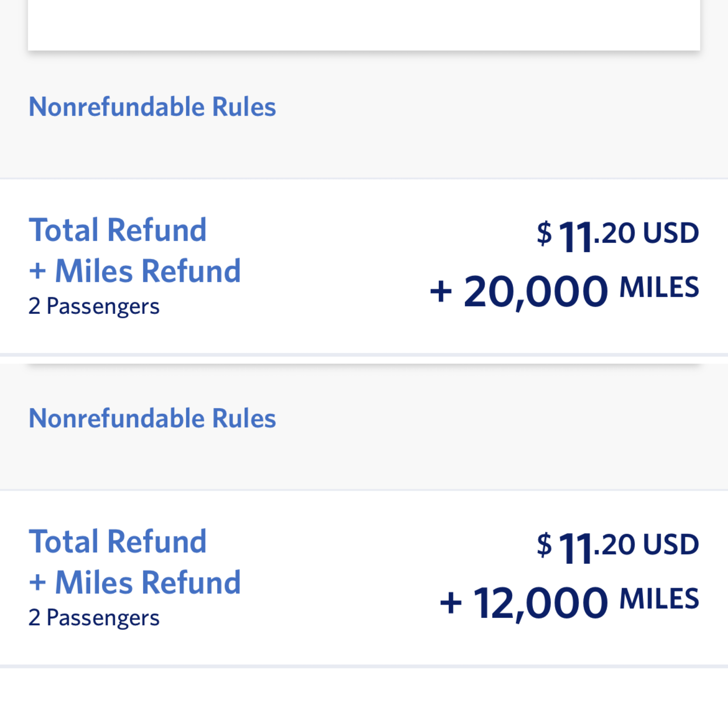728x727 pixels.
Task: Click "2 Passengers" text under 20,000 miles refund
Action: (94, 306)
